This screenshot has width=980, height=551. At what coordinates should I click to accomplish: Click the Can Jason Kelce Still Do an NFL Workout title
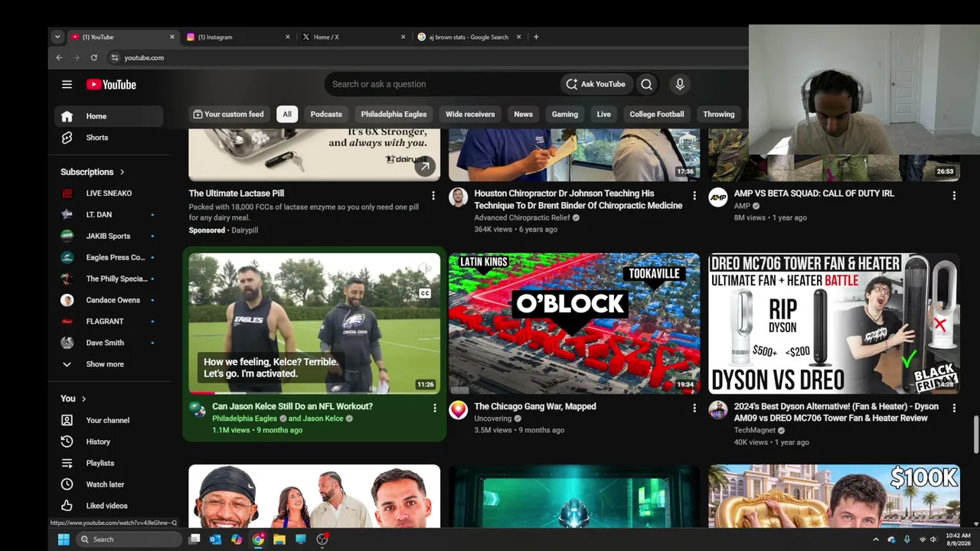(292, 406)
